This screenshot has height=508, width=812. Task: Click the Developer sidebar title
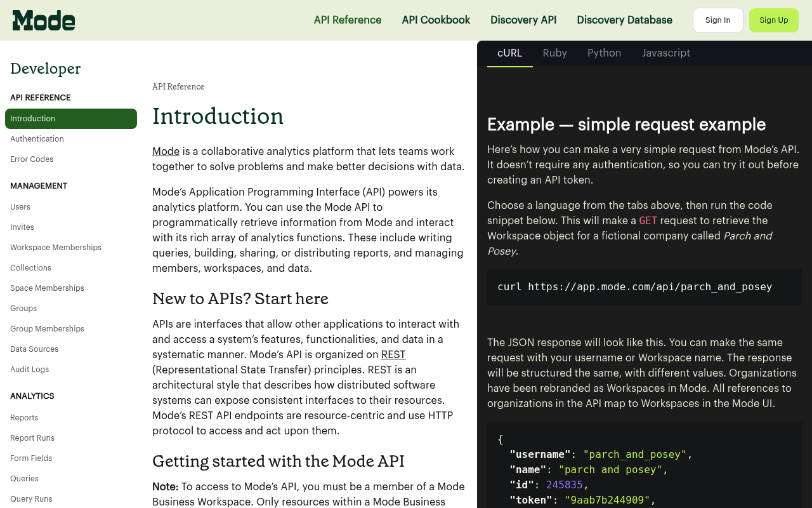(x=46, y=69)
